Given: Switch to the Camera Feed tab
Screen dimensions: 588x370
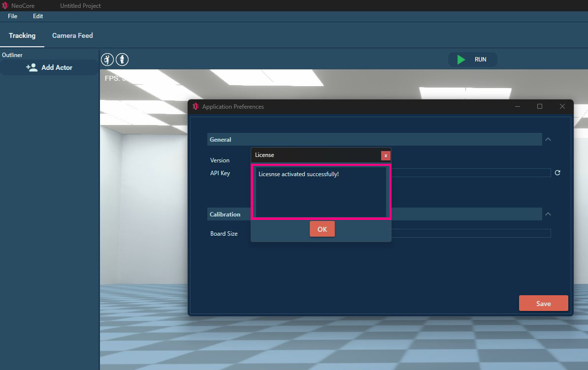Looking at the screenshot, I should pyautogui.click(x=72, y=35).
